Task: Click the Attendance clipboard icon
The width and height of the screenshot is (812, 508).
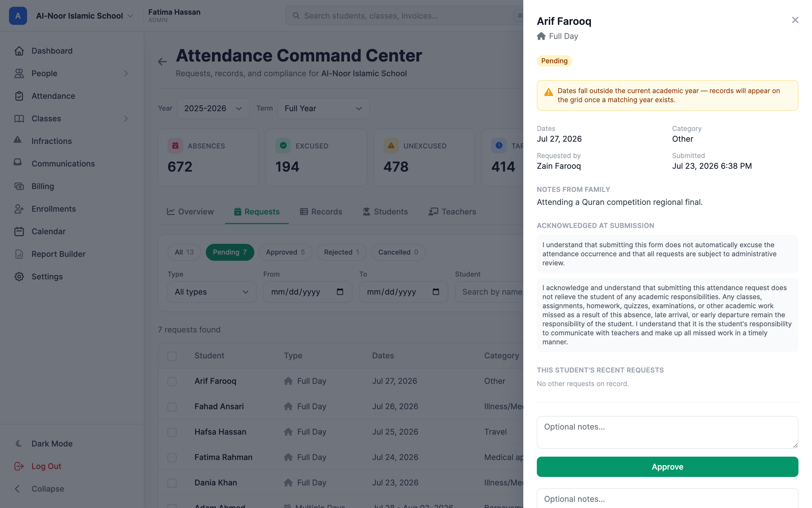Action: (19, 96)
